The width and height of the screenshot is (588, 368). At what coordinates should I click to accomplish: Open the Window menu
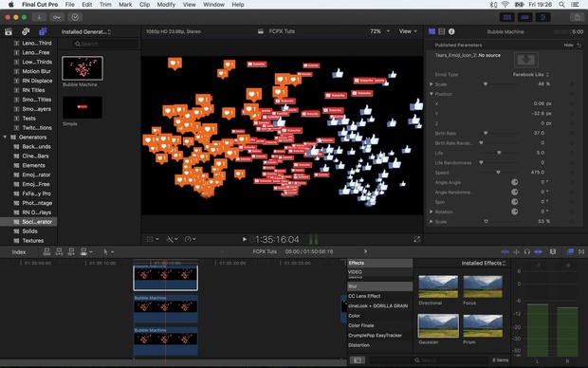213,5
